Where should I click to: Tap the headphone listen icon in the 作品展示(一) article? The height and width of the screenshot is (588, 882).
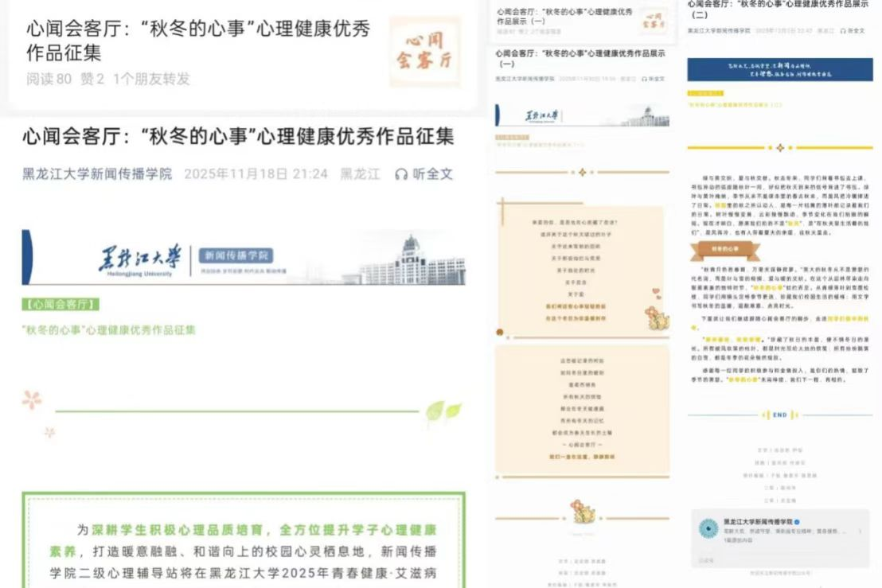(643, 79)
